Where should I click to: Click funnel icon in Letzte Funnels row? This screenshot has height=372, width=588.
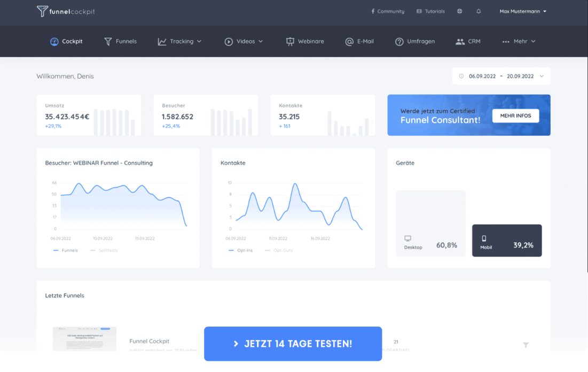tap(526, 345)
